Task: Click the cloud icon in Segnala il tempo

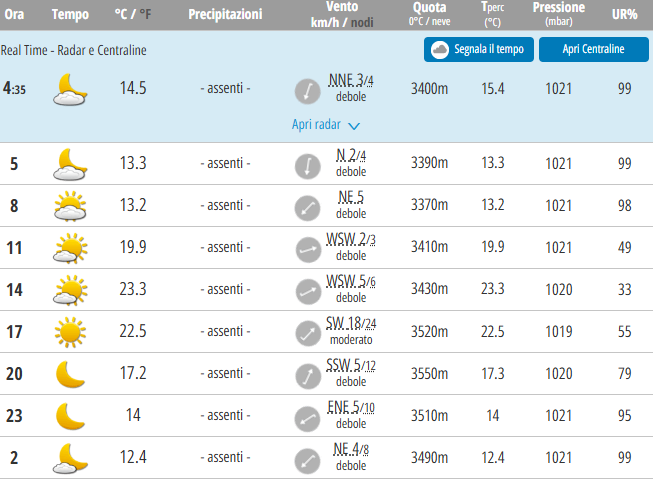Action: [440, 49]
